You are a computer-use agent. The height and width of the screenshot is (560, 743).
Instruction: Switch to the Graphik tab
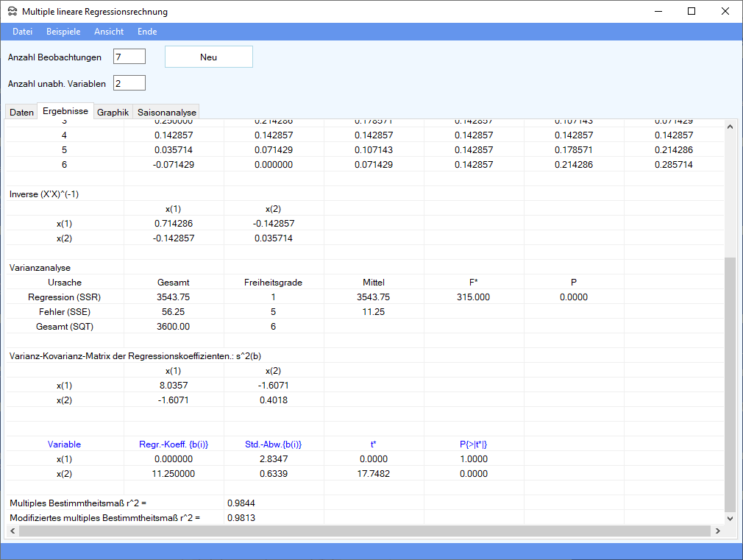[113, 113]
